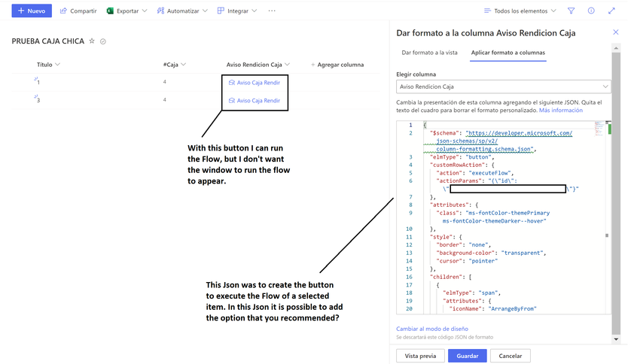This screenshot has height=364, width=631.
Task: Open the Título column header menu
Action: coord(49,64)
